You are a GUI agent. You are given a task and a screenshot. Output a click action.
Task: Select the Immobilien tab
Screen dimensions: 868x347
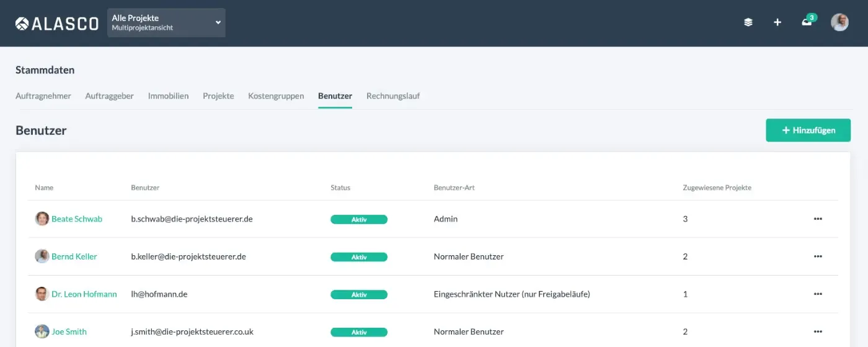tap(168, 96)
